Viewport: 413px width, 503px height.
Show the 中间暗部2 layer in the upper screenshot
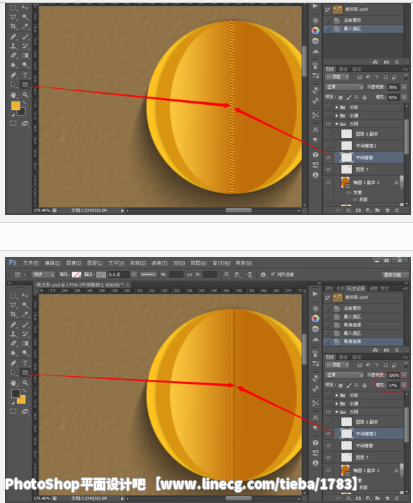click(x=328, y=146)
